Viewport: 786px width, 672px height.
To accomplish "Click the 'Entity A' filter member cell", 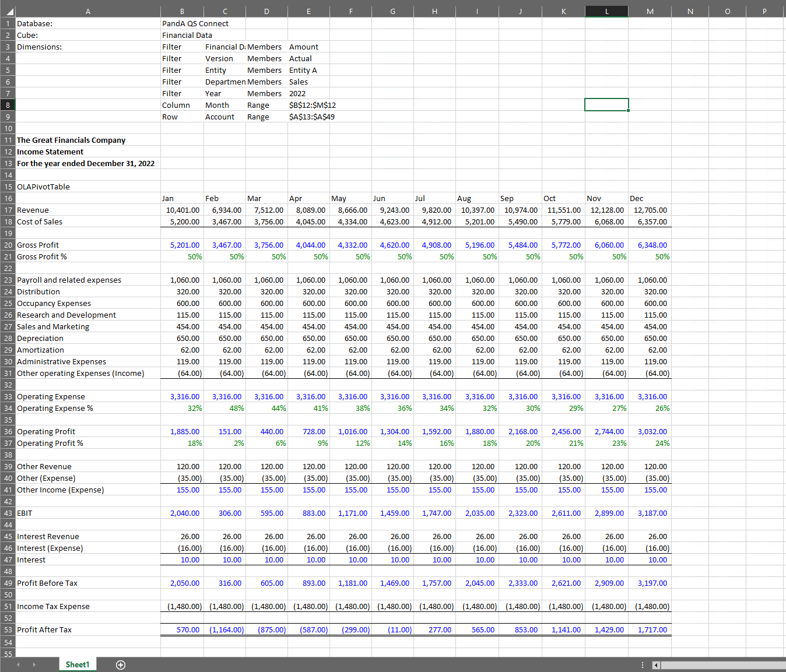I will pyautogui.click(x=303, y=70).
